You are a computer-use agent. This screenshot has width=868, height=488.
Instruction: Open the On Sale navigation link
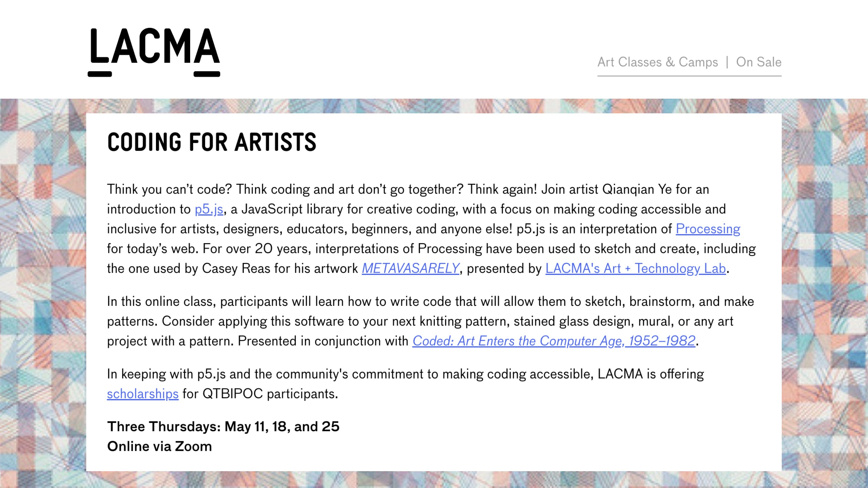pos(758,62)
